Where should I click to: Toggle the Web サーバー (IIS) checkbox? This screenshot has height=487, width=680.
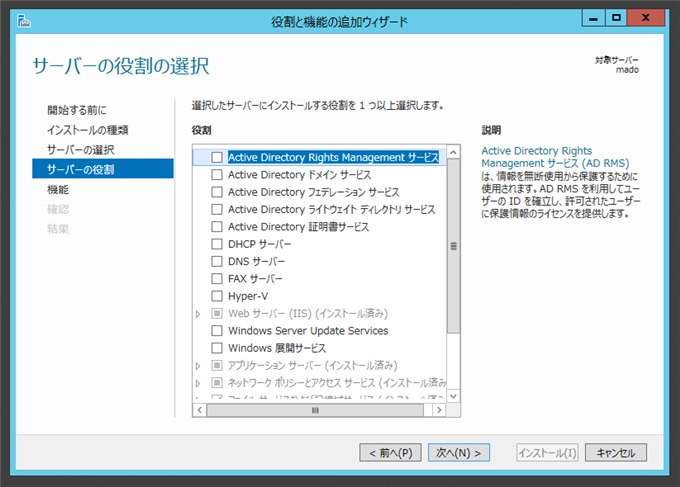[217, 313]
